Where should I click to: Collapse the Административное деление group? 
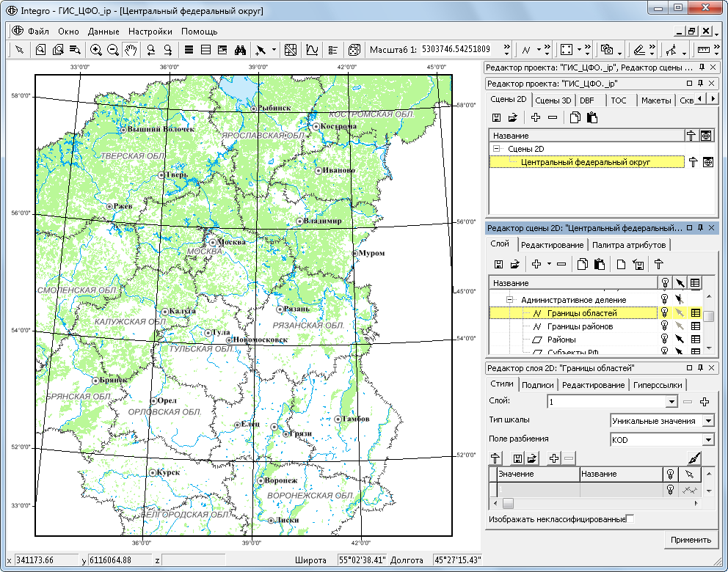point(509,300)
